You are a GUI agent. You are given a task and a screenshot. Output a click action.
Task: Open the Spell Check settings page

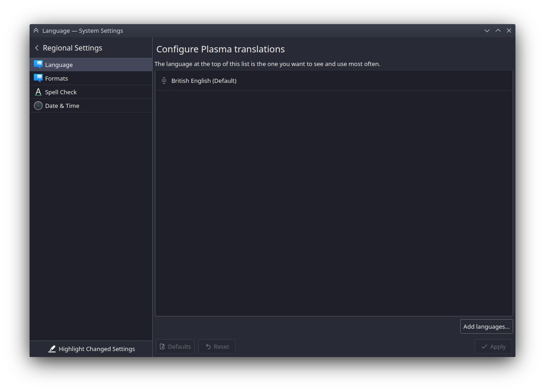click(91, 92)
